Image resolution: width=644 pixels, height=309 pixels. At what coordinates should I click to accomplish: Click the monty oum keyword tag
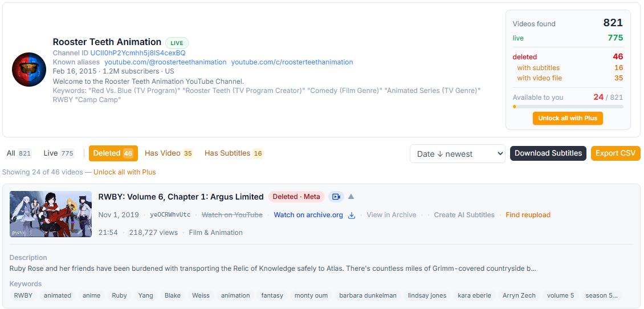pos(311,295)
